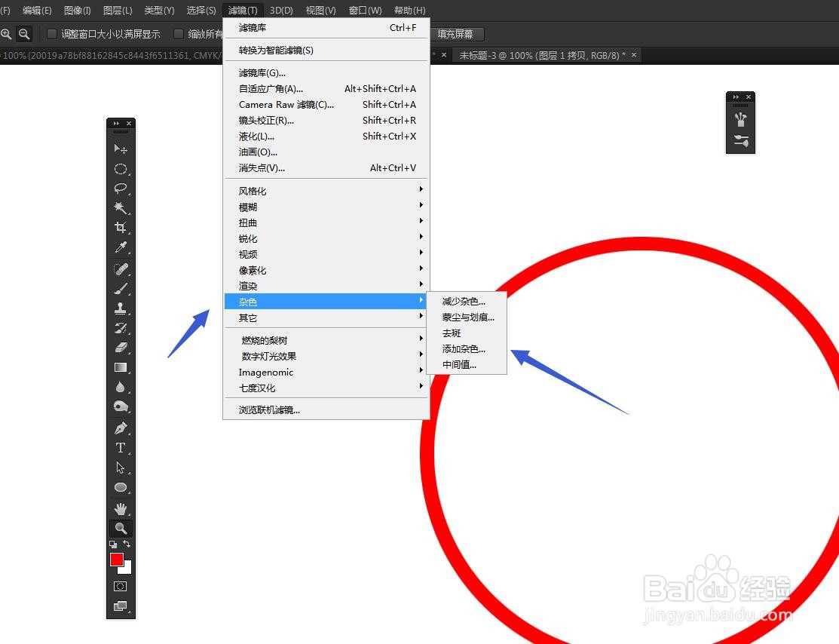This screenshot has width=839, height=644.
Task: Choose 中间值... filter
Action: (x=466, y=364)
